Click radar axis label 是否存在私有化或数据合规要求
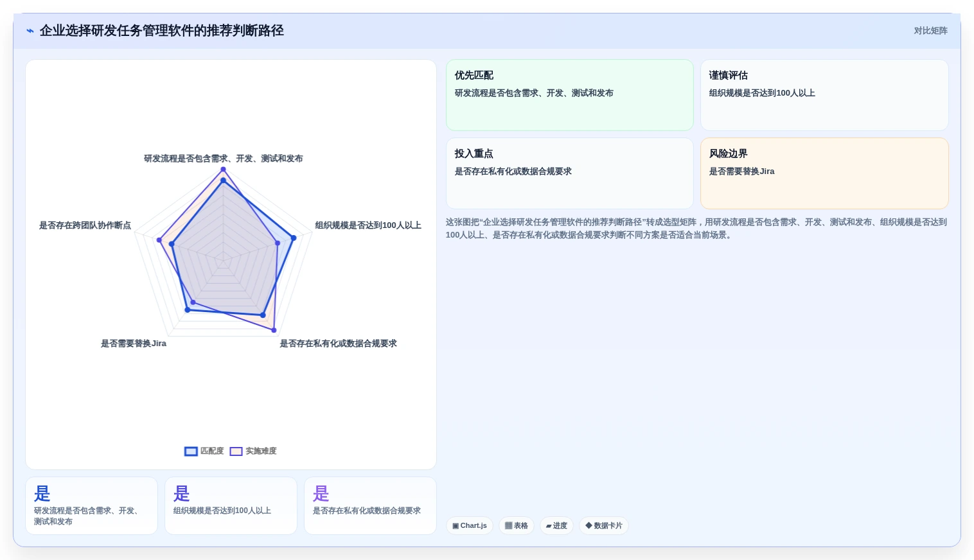Viewport: 974px width, 560px height. tap(338, 344)
